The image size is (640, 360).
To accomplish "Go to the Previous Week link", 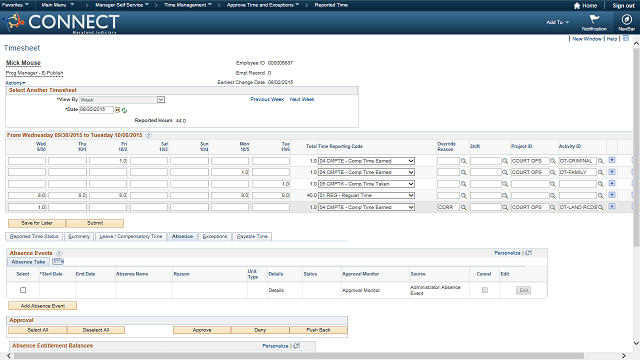I will click(x=267, y=99).
